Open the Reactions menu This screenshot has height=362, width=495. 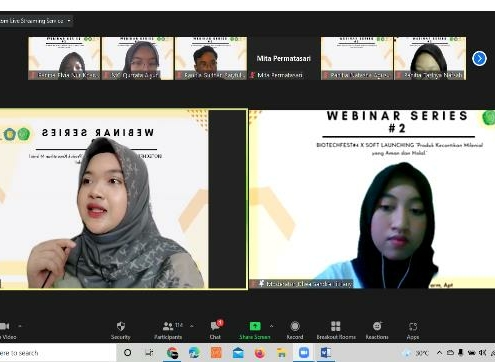(377, 330)
